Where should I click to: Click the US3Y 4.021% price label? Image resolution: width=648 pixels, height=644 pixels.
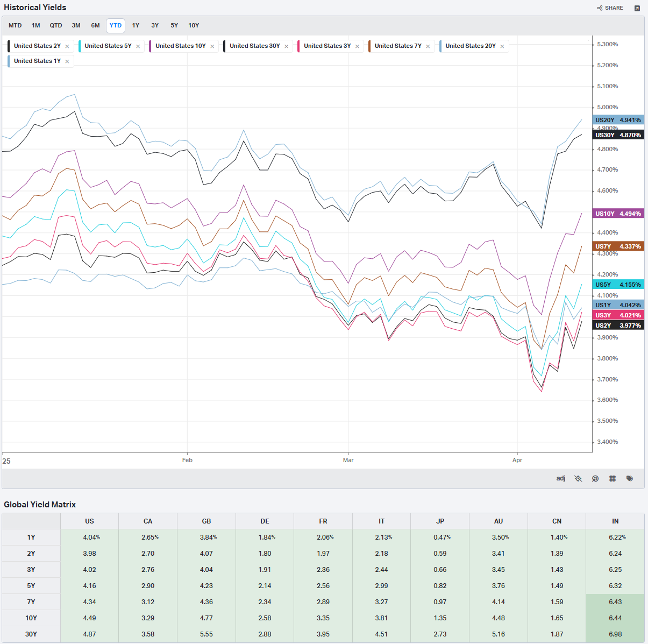point(618,315)
